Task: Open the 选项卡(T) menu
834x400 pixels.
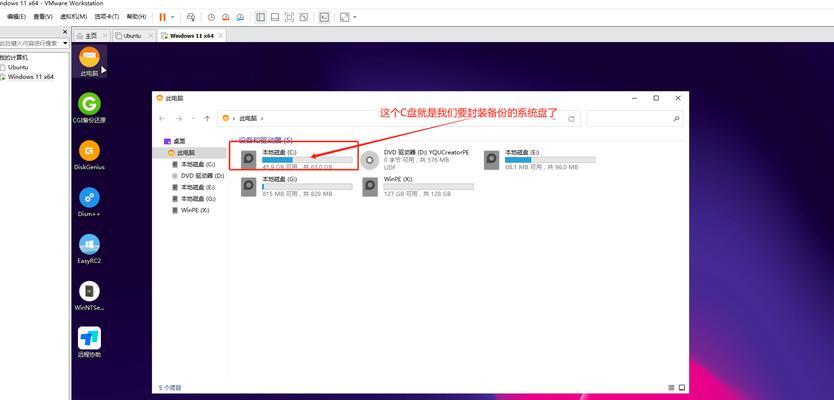Action: click(x=107, y=17)
